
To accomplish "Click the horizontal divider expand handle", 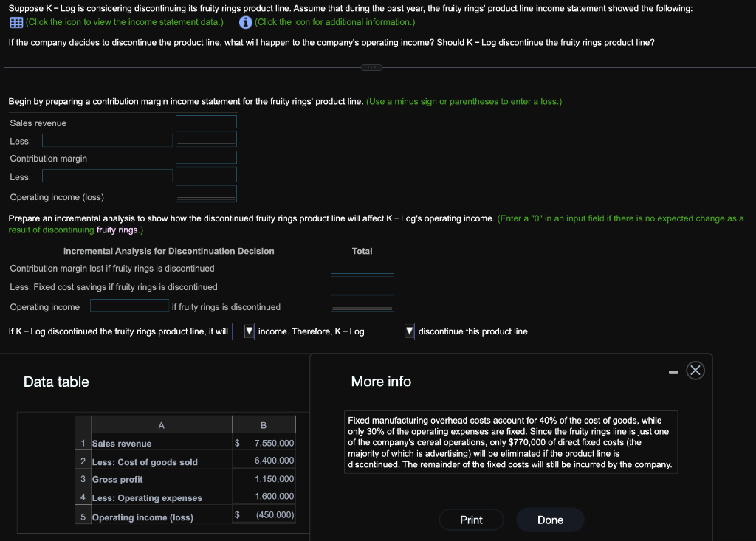I will click(x=371, y=67).
